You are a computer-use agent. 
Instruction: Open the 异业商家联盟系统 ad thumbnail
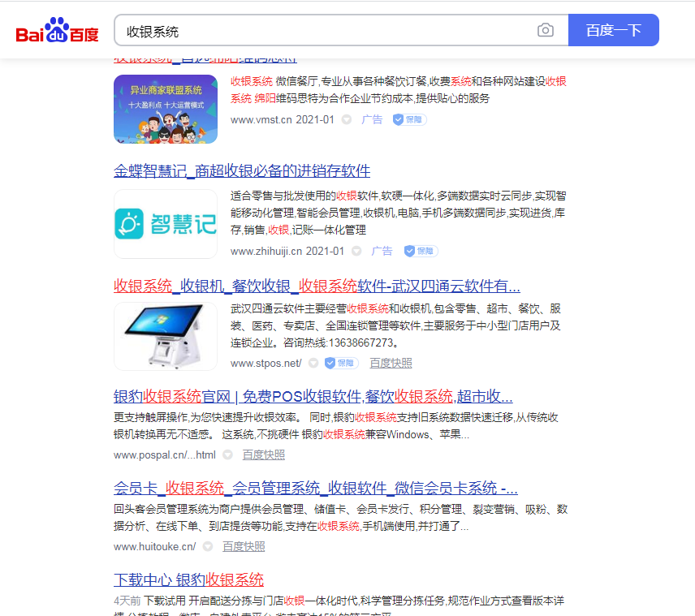(x=166, y=109)
